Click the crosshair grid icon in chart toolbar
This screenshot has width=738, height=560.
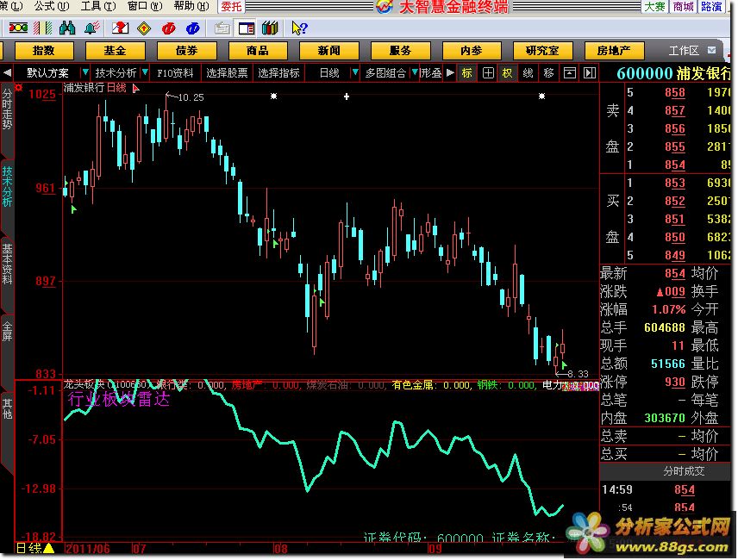tap(488, 73)
